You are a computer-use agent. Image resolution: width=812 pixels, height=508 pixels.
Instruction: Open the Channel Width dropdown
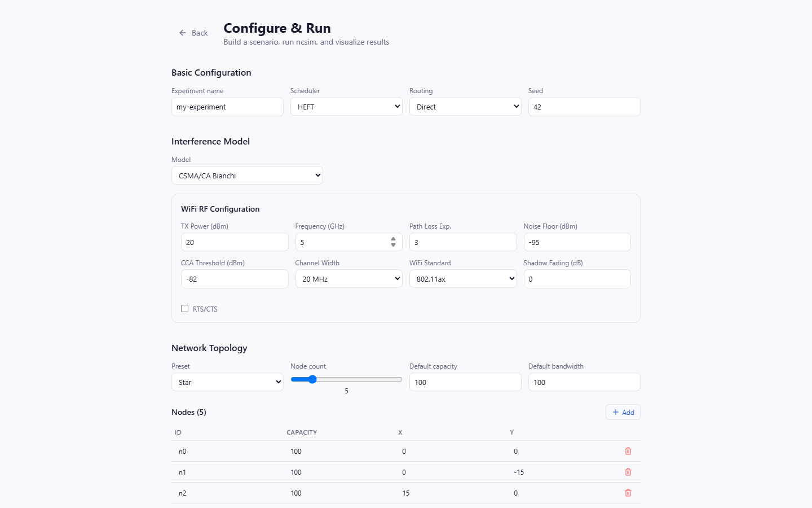348,279
